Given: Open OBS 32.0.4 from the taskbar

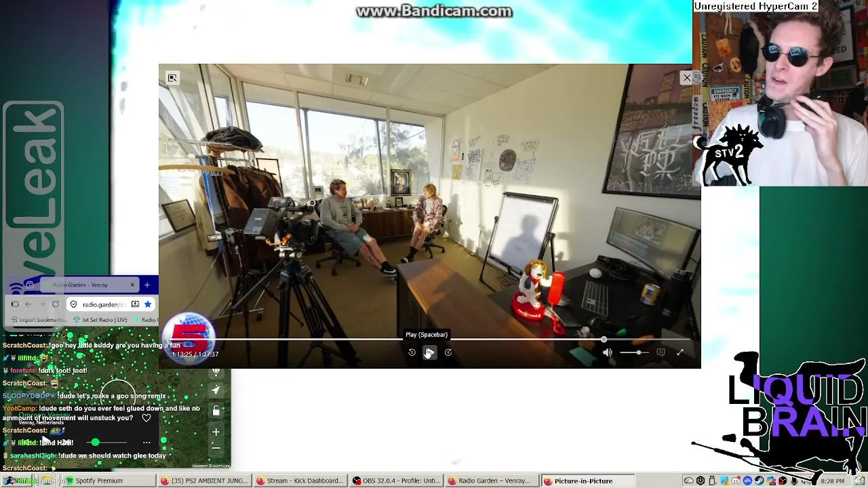Looking at the screenshot, I should (x=397, y=481).
